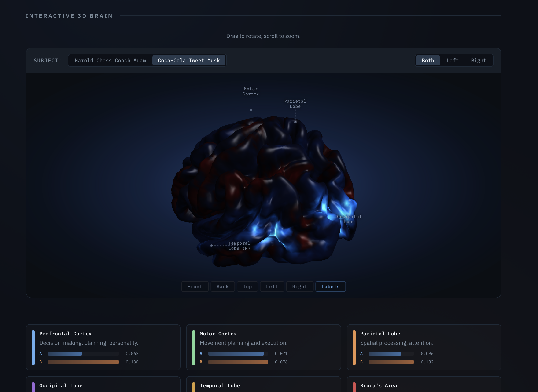Click the 'Spatial processing, attention.' description
538x392 pixels.
(x=397, y=343)
